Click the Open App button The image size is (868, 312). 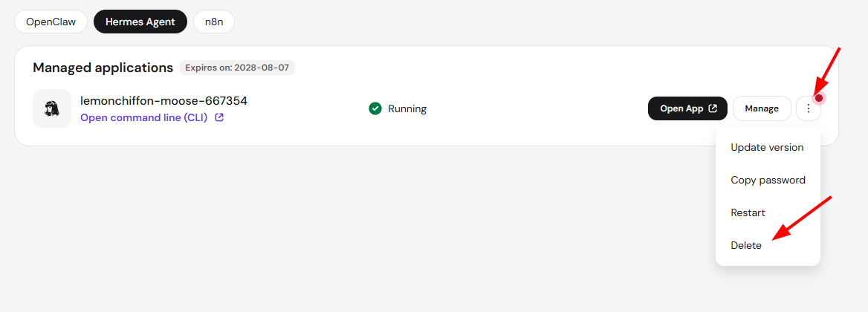click(687, 108)
